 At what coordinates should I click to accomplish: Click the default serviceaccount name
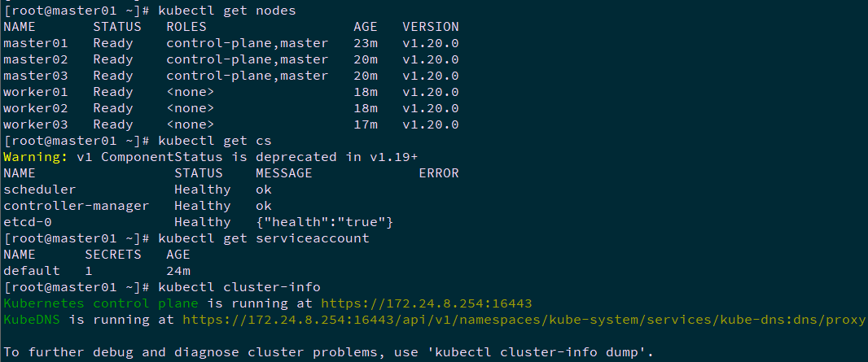32,271
